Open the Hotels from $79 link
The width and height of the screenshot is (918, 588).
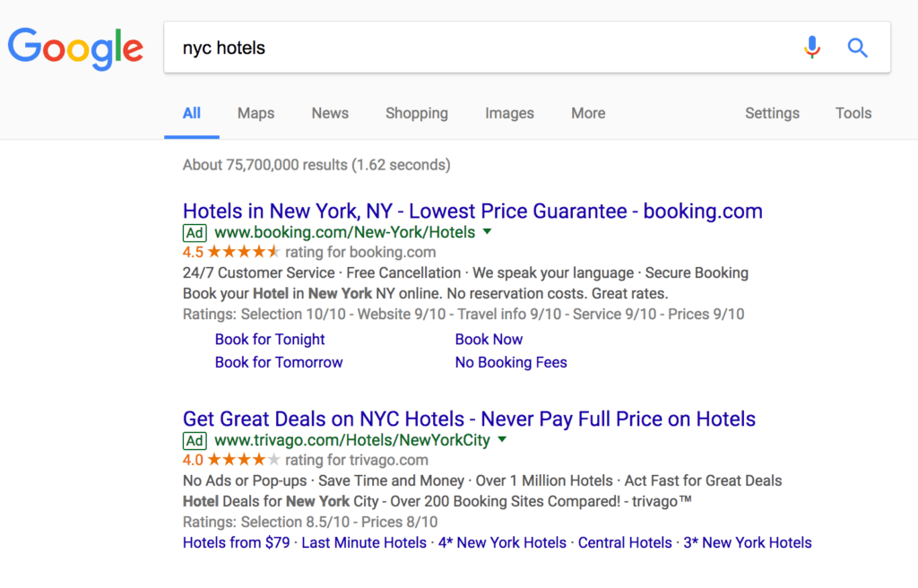point(235,542)
